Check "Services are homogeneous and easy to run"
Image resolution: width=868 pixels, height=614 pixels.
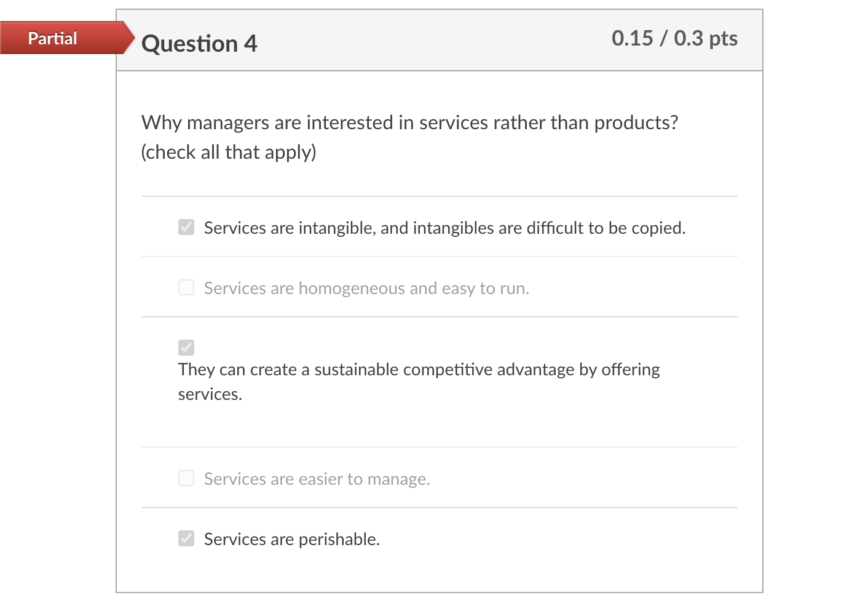click(186, 287)
